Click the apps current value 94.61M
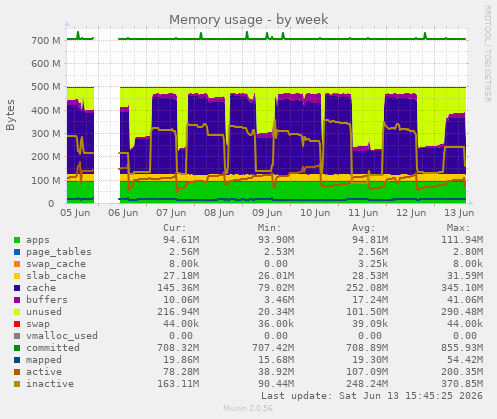Screen dimensions: 497x419 tap(181, 240)
